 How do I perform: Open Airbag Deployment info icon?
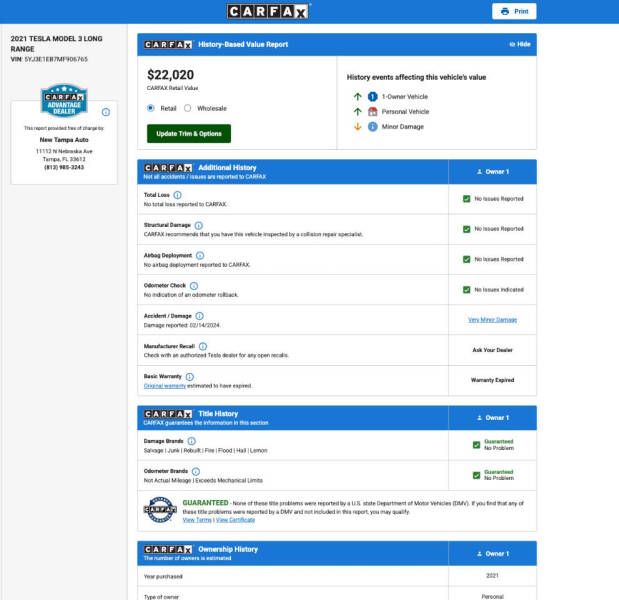point(200,255)
